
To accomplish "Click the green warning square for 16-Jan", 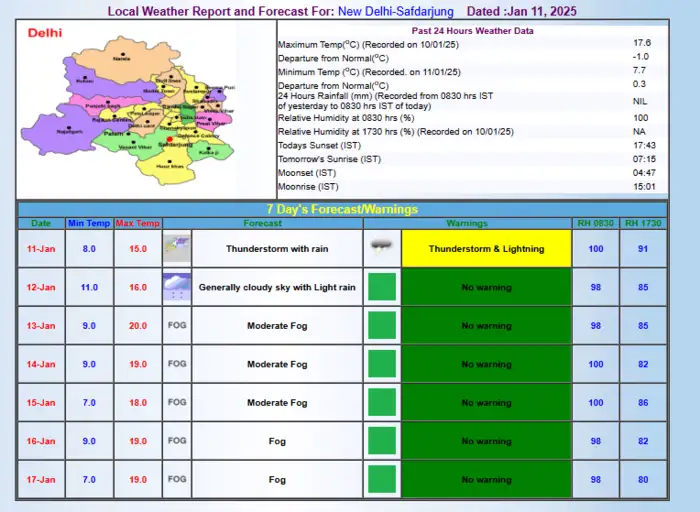I will click(x=381, y=441).
